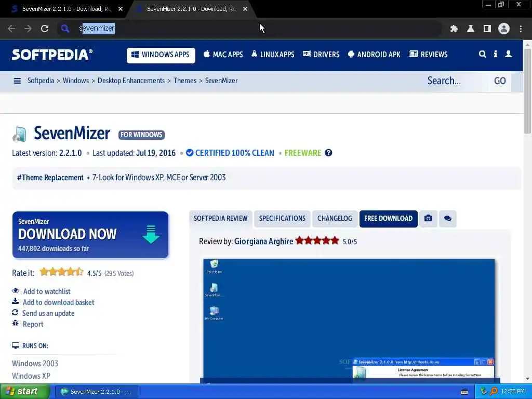Rate the app with the star rating
Image resolution: width=532 pixels, height=399 pixels.
pyautogui.click(x=61, y=272)
